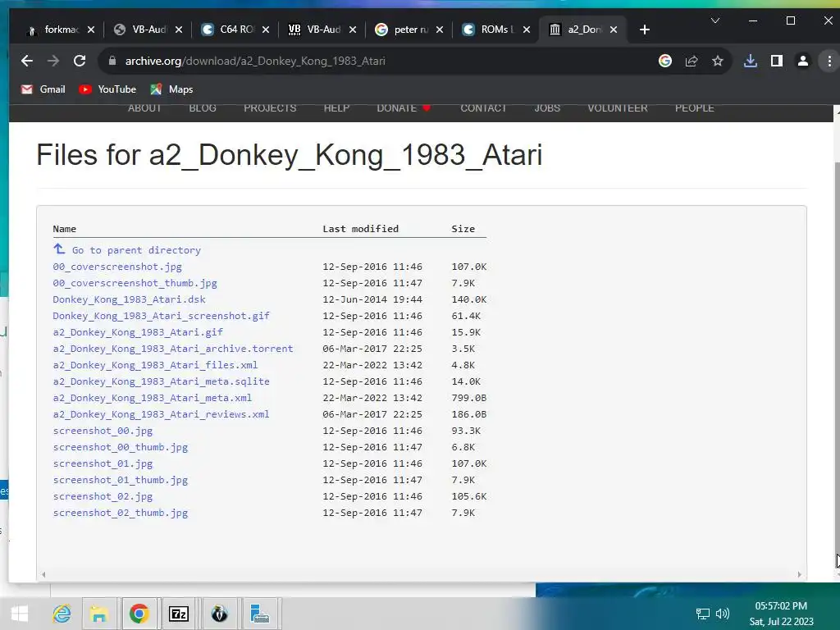The height and width of the screenshot is (630, 840).
Task: Click BLOG in archive.org navigation
Action: click(203, 108)
